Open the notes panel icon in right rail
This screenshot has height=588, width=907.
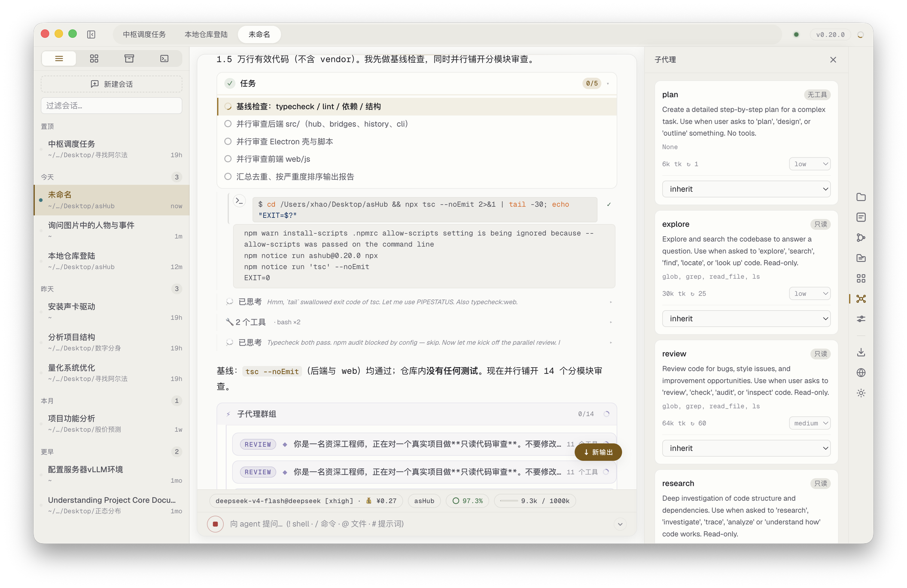pos(861,217)
